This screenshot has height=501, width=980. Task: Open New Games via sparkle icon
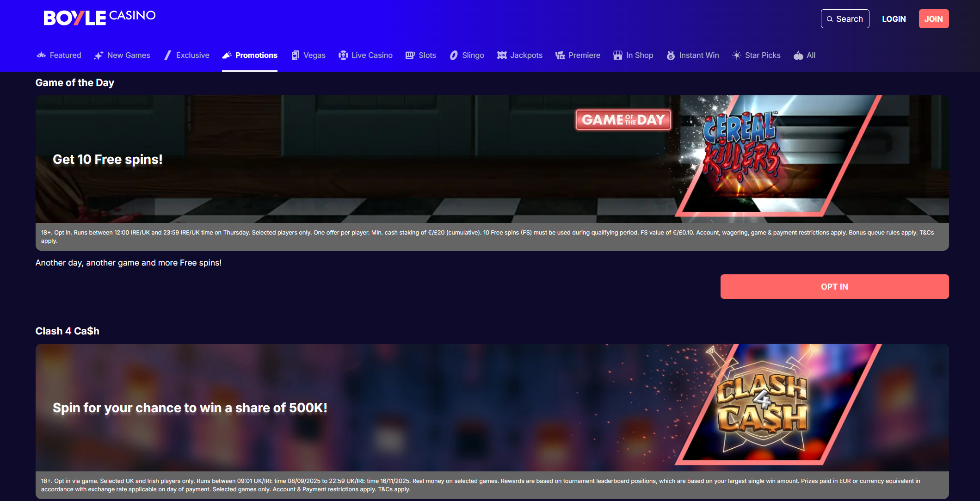click(x=99, y=56)
